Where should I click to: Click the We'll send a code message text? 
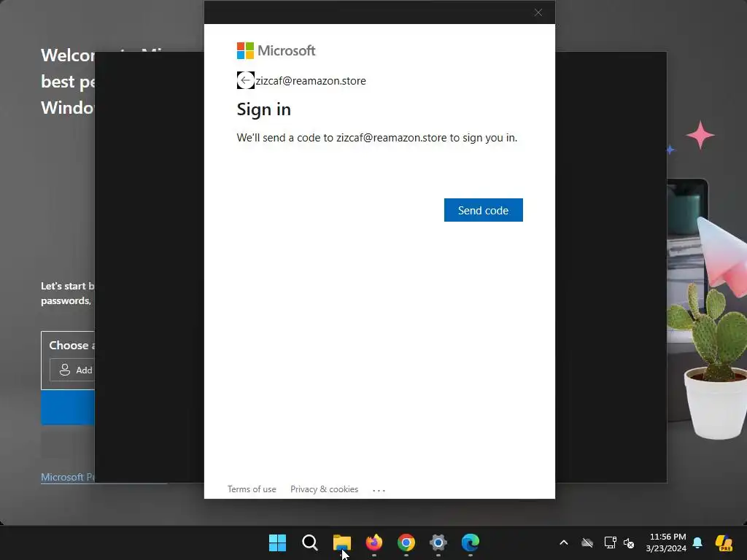pyautogui.click(x=377, y=138)
